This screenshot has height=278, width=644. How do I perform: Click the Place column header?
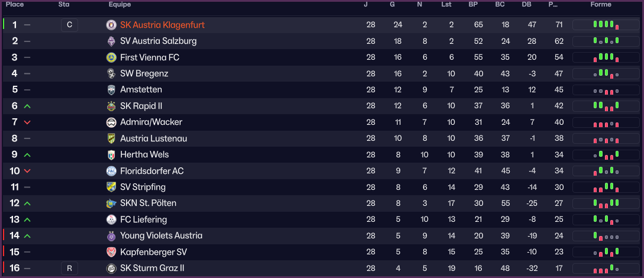pos(14,5)
